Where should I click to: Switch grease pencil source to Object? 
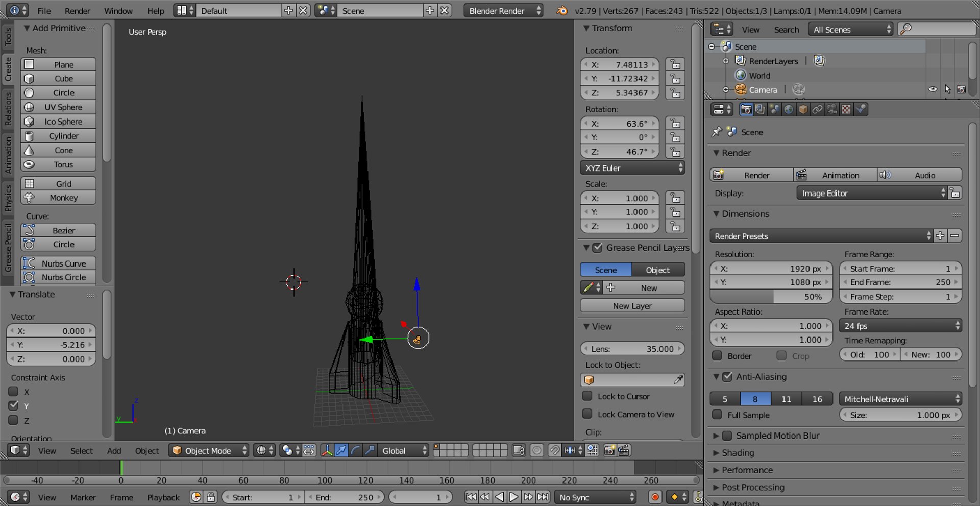coord(658,270)
